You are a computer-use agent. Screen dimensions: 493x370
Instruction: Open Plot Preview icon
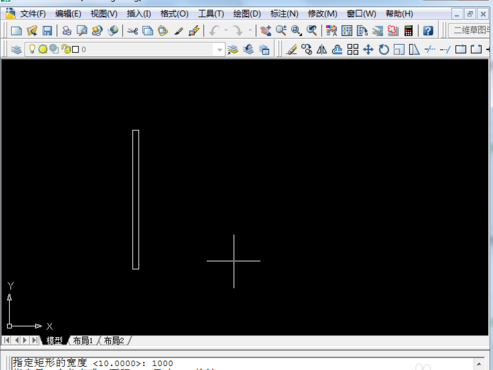(x=82, y=31)
